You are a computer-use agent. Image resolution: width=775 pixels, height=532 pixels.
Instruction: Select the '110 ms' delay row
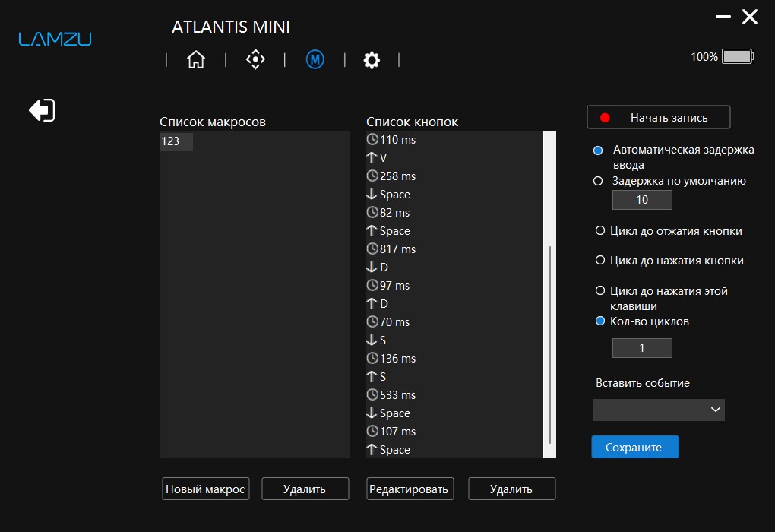click(x=454, y=139)
